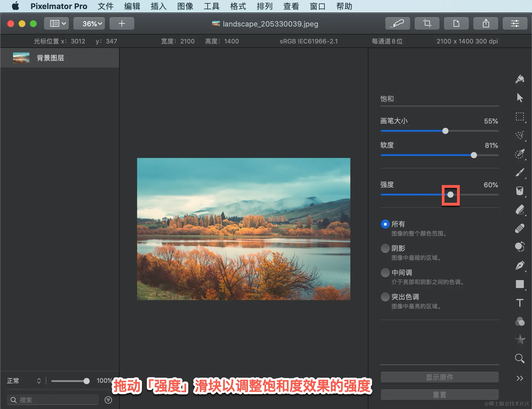Click the 显示原件 button
Viewport: 532px width, 409px height.
[x=439, y=377]
